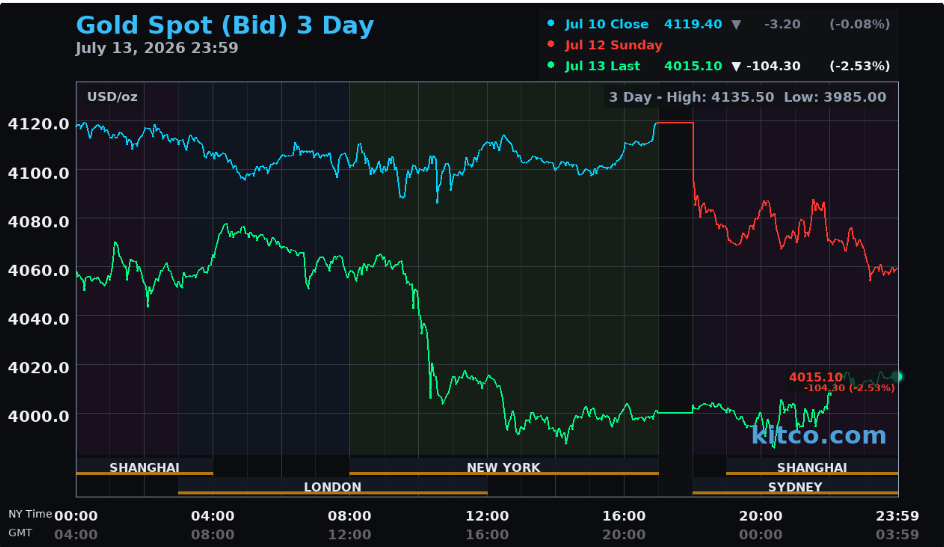Screen dimensions: 944x547
Task: Click the USD/oz unit label
Action: (x=112, y=97)
